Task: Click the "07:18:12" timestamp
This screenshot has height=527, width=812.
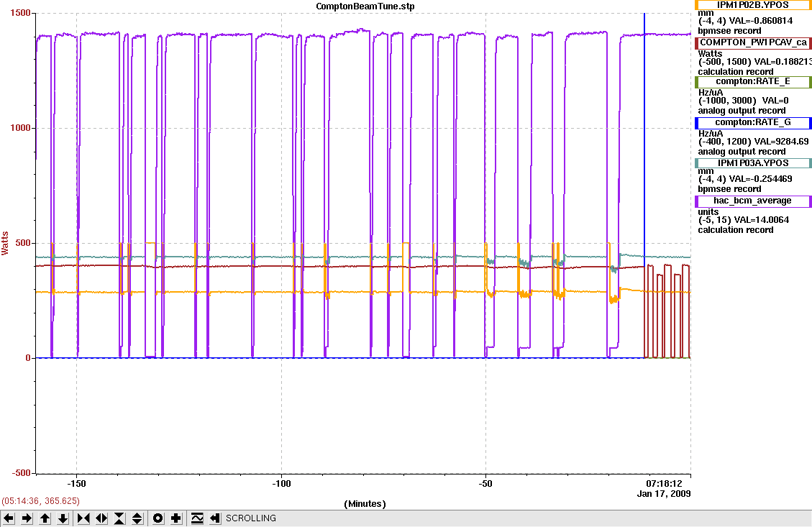Action: pyautogui.click(x=665, y=484)
